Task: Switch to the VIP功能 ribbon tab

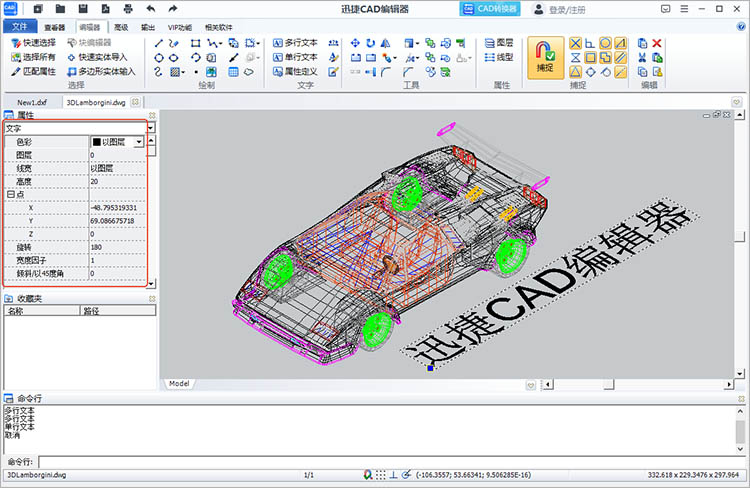Action: click(179, 27)
